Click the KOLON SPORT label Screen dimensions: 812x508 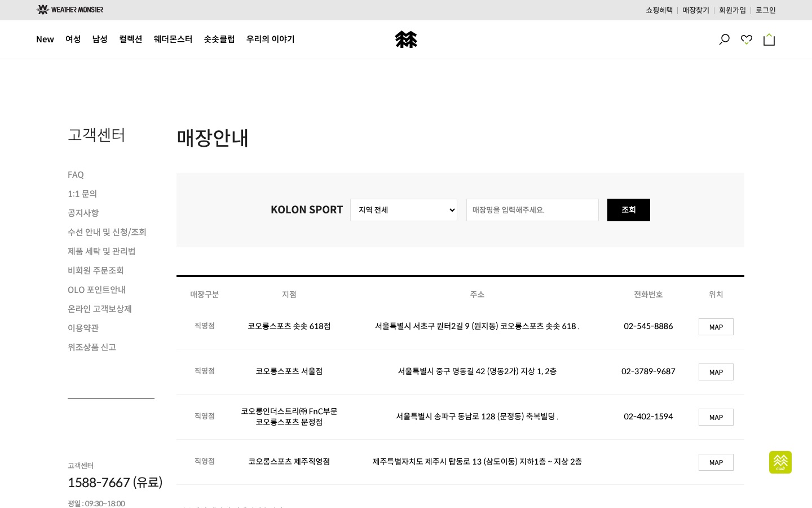(x=307, y=210)
